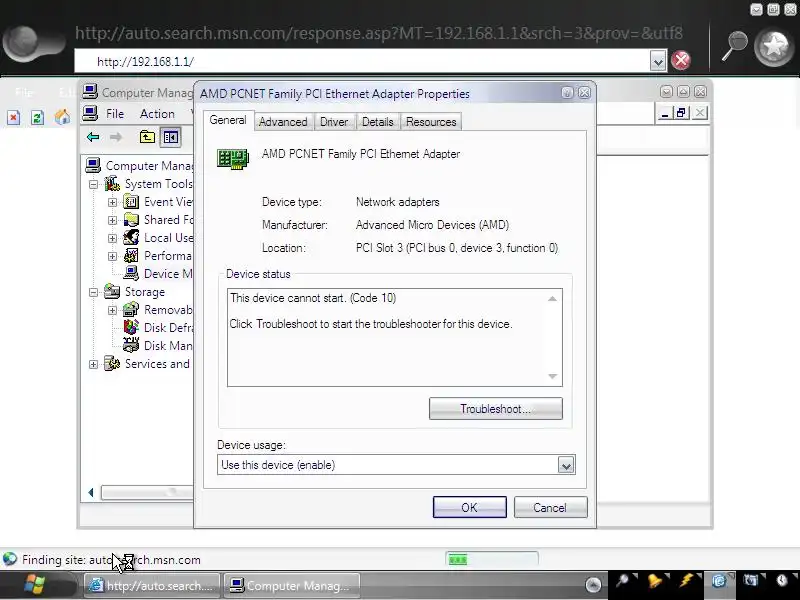Screen dimensions: 800x600
Task: Click Computer Management Forward arrow
Action: point(116,137)
